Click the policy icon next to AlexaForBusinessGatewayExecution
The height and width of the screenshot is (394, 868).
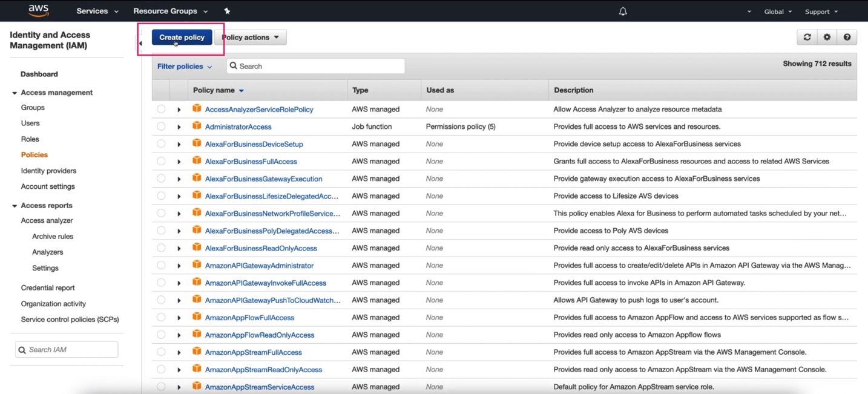coord(197,178)
